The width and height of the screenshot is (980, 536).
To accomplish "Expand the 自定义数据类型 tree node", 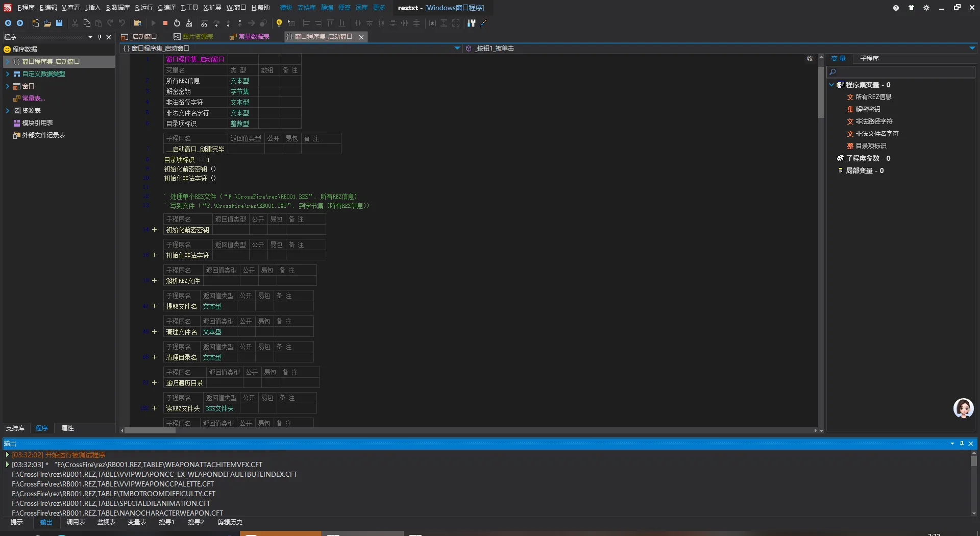I will tap(8, 74).
